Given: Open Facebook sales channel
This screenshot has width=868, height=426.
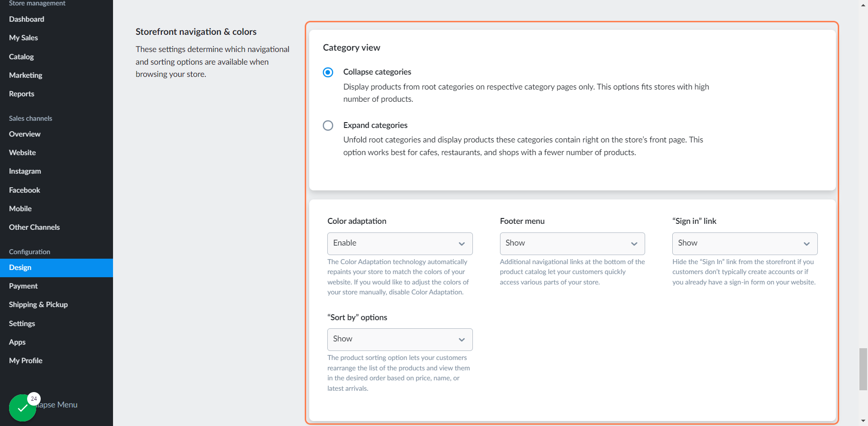Looking at the screenshot, I should [x=24, y=190].
